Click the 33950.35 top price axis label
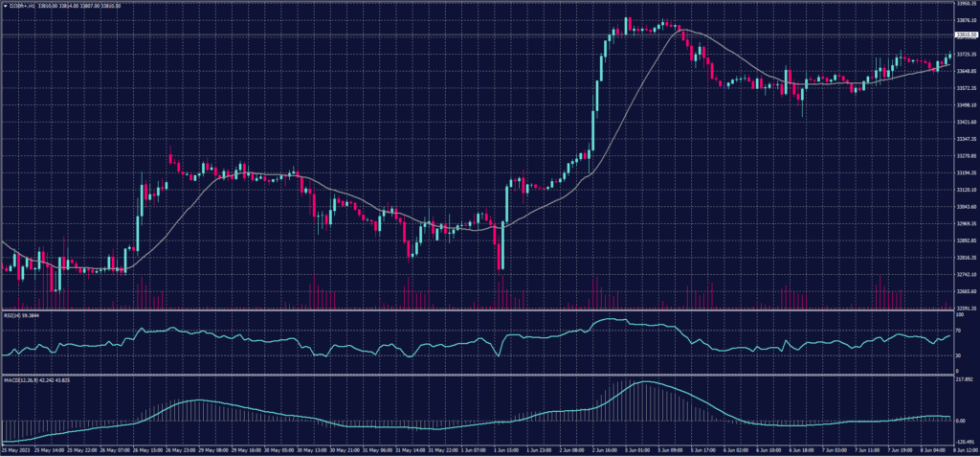This screenshot has height=457, width=980. [965, 4]
